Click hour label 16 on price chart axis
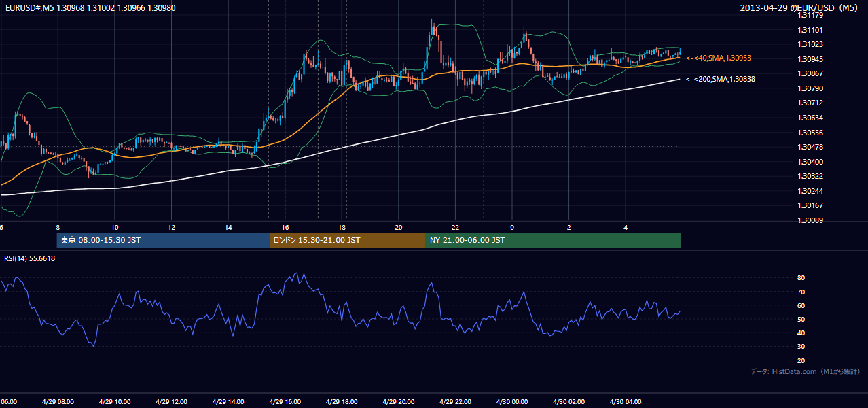This screenshot has width=868, height=408. [x=285, y=227]
